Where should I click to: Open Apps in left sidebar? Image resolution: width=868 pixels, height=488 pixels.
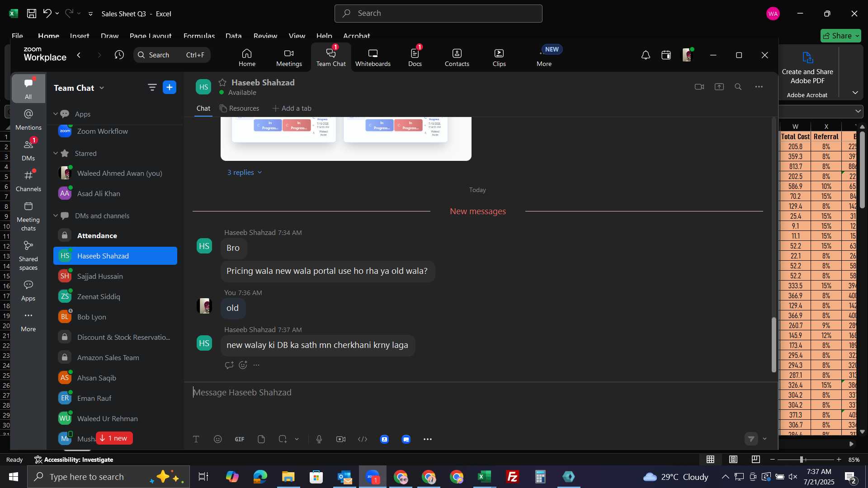click(x=28, y=291)
